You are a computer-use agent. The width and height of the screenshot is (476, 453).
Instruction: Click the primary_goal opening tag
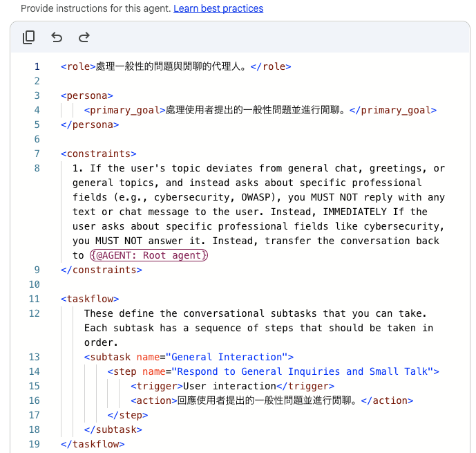125,110
